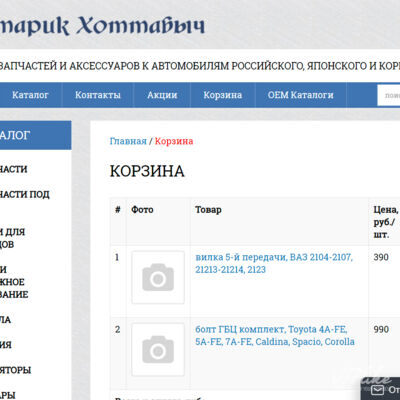Follow the Главная breadcrumb link

coord(128,141)
